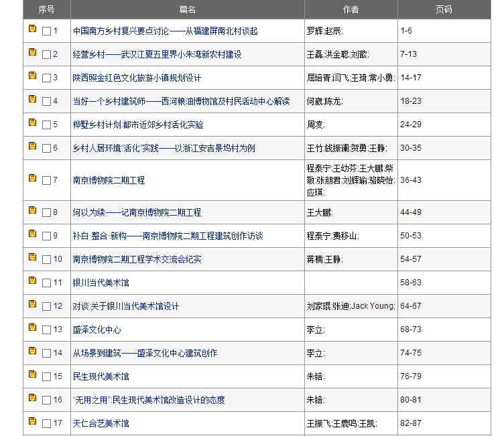This screenshot has height=436, width=504.
Task: Open the 天仁合艺美术馆 article link
Action: click(101, 424)
